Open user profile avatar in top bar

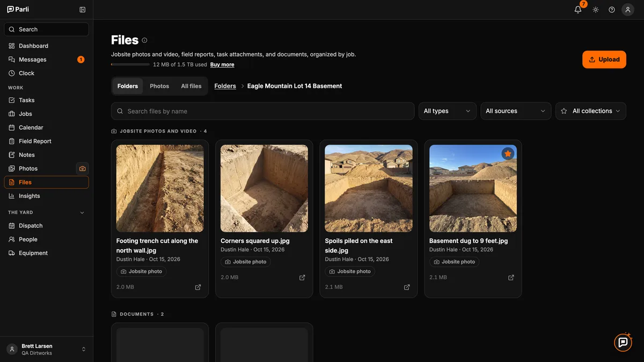[x=628, y=10]
